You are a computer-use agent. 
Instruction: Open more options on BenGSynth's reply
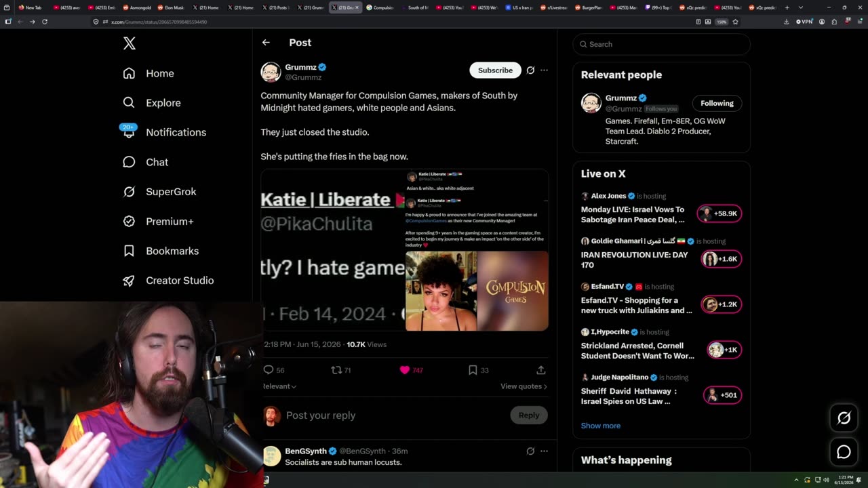tap(544, 451)
